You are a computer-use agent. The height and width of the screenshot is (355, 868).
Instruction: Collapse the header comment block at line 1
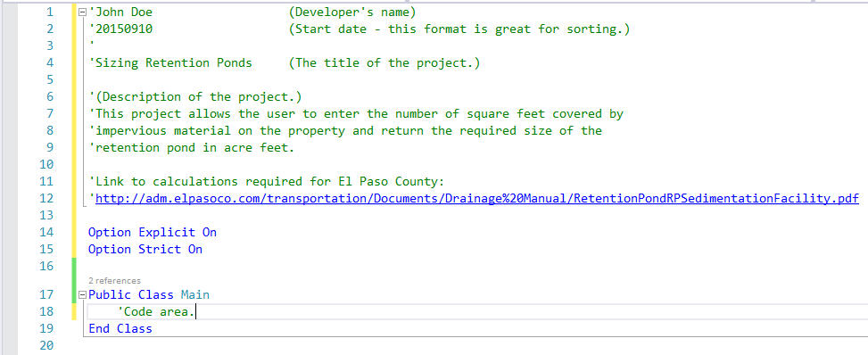click(82, 12)
